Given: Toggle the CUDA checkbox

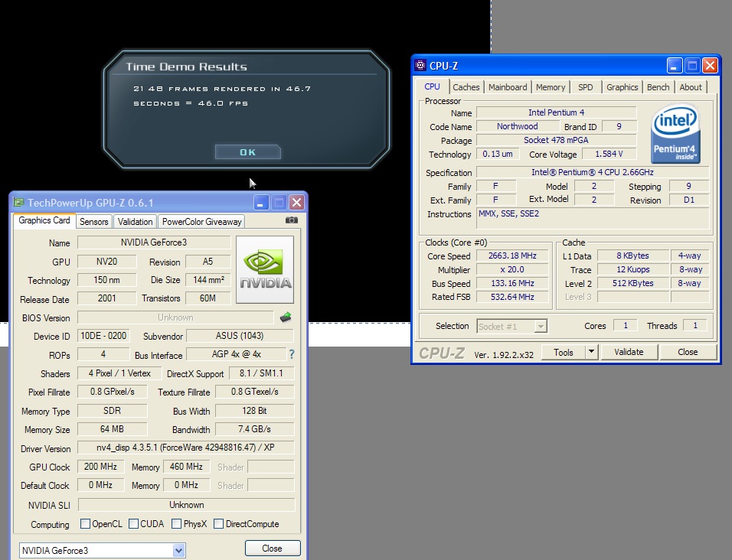Looking at the screenshot, I should (x=133, y=524).
